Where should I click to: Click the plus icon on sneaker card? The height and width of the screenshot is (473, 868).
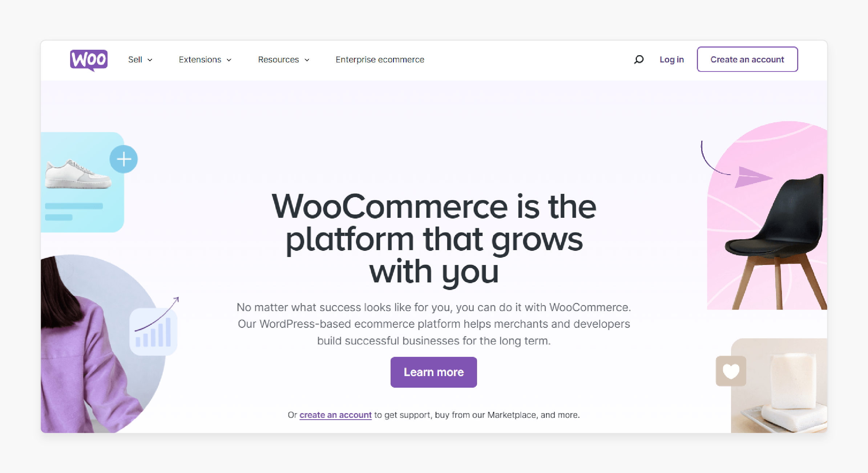click(x=125, y=158)
